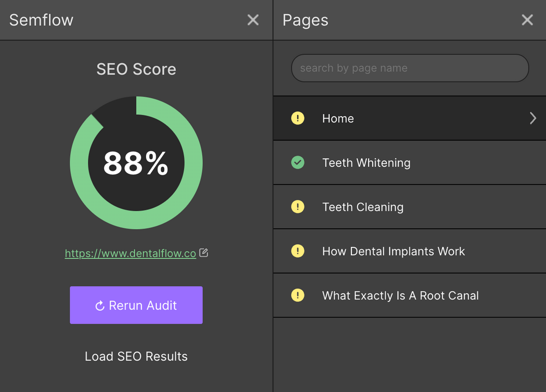
Task: Click the warning icon beside How Dental Implants Work
Action: [x=298, y=251]
